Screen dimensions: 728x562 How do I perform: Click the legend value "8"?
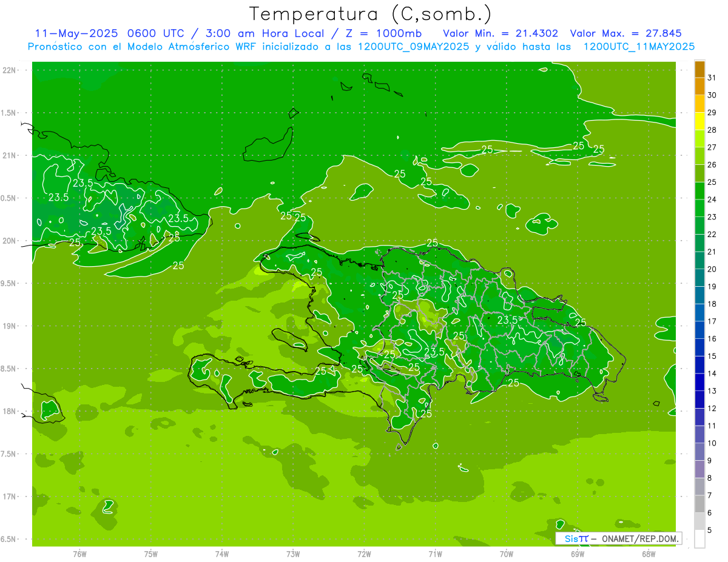pos(709,478)
